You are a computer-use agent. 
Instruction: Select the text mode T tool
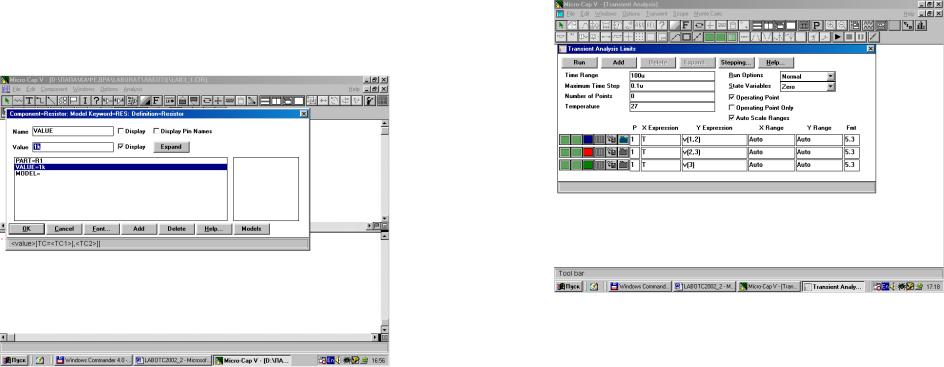pos(29,100)
